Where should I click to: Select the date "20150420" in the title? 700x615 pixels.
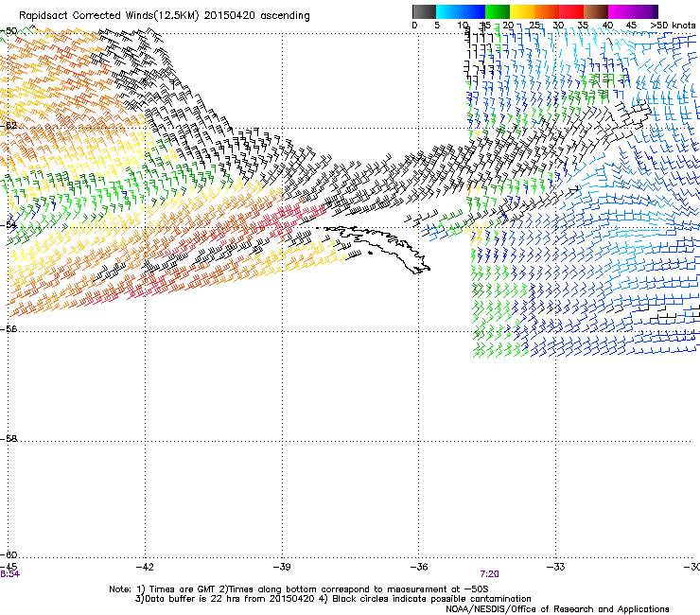(x=230, y=16)
